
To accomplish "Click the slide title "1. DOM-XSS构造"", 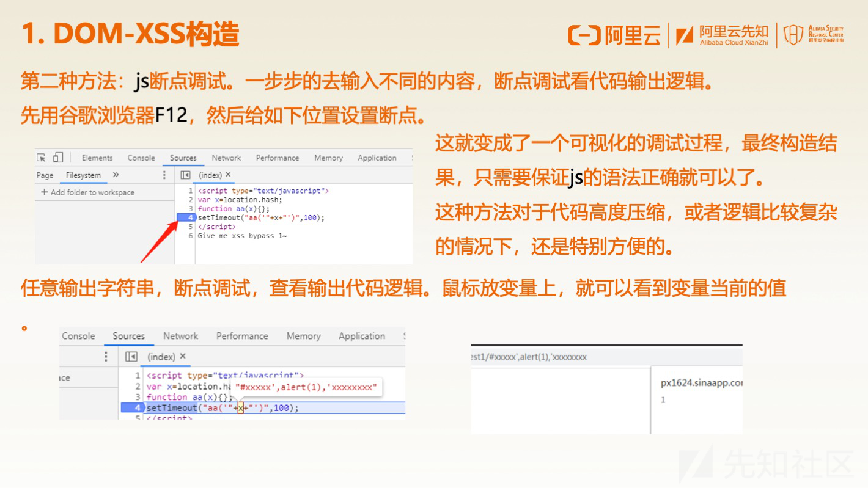I will coord(130,34).
